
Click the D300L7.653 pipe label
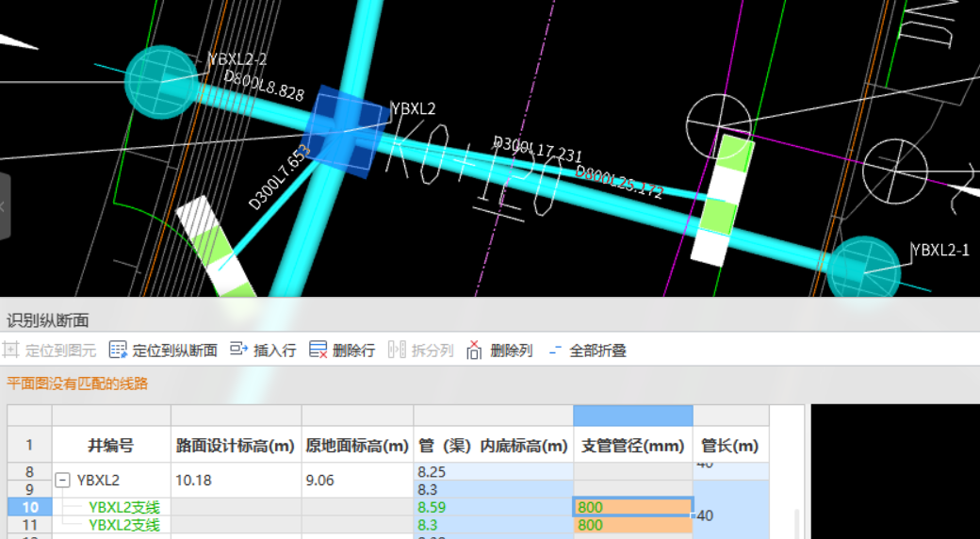279,177
